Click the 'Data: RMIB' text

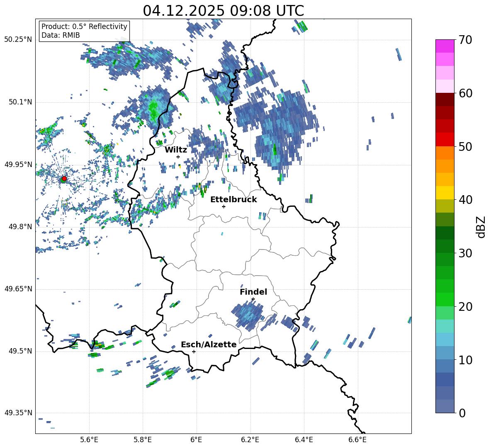pos(61,35)
